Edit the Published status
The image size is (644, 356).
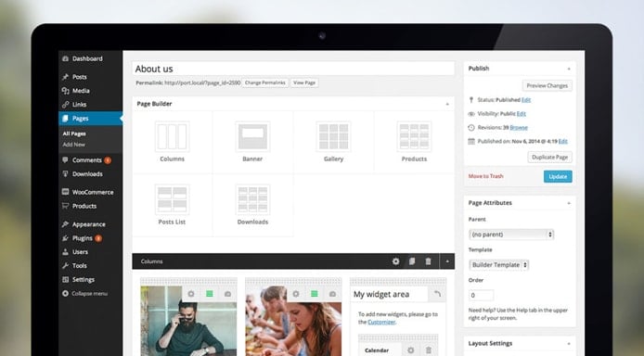526,100
